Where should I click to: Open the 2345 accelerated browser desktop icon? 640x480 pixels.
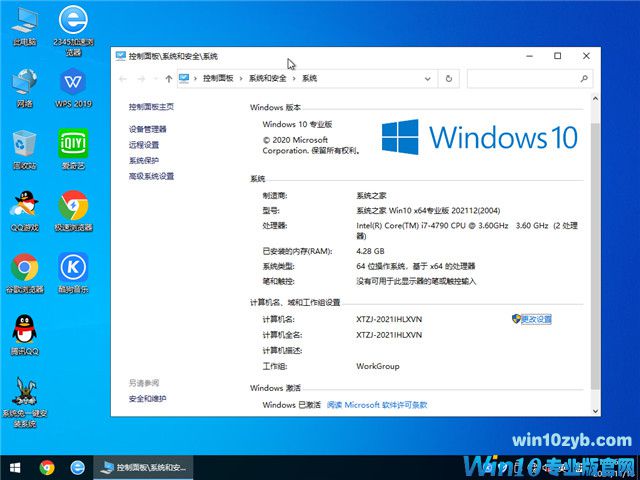tap(73, 30)
